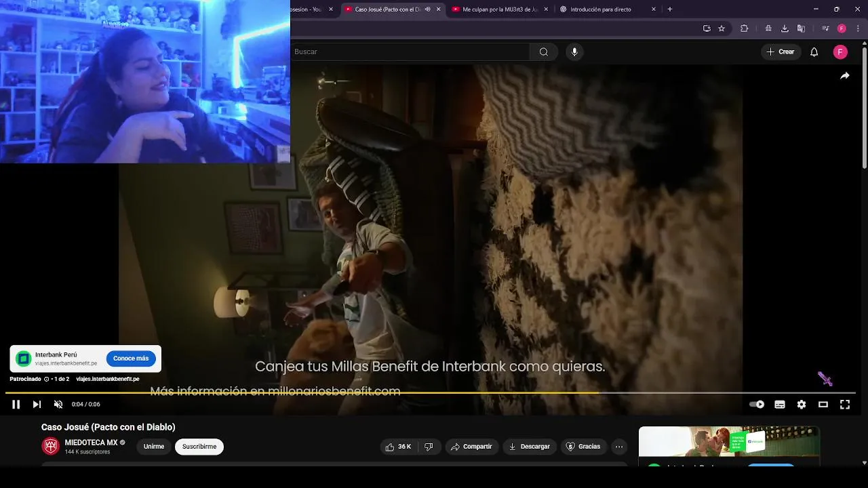Open video settings gear

pyautogui.click(x=802, y=405)
